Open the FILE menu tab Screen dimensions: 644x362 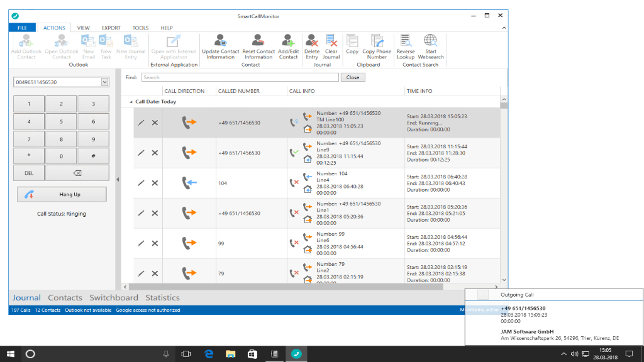(x=22, y=28)
